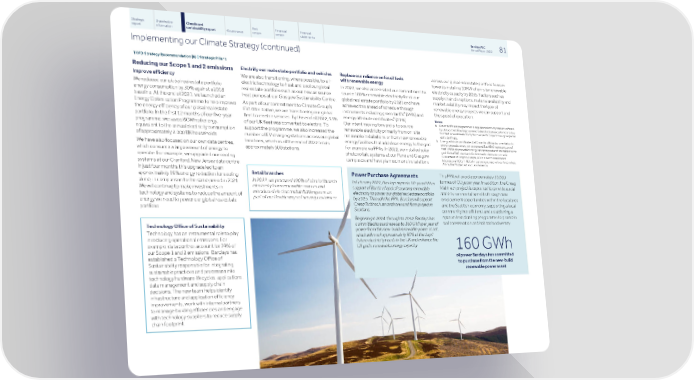This screenshot has width=694, height=380.
Task: Select the Technology Office of Sustainability box
Action: click(195, 274)
